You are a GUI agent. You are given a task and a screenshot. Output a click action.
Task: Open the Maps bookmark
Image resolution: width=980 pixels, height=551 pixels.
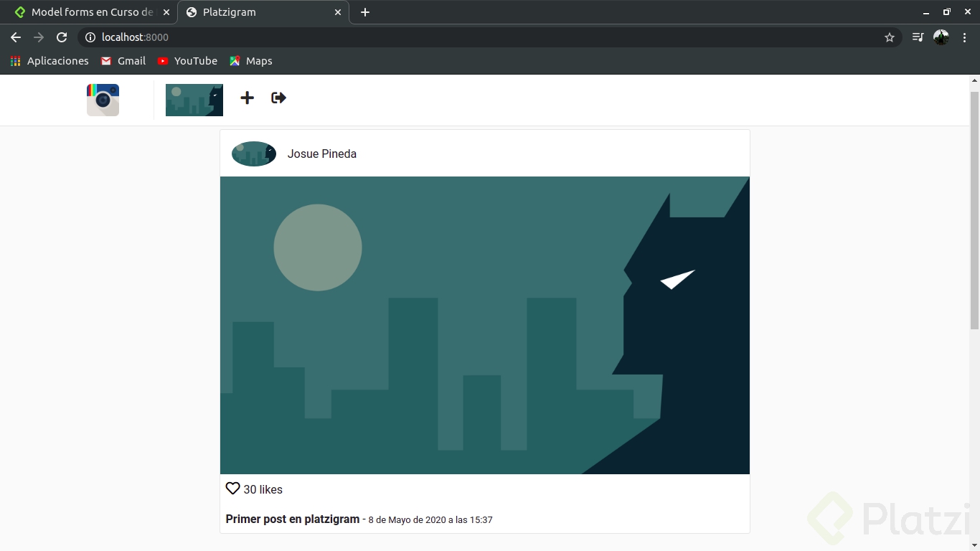(x=250, y=61)
